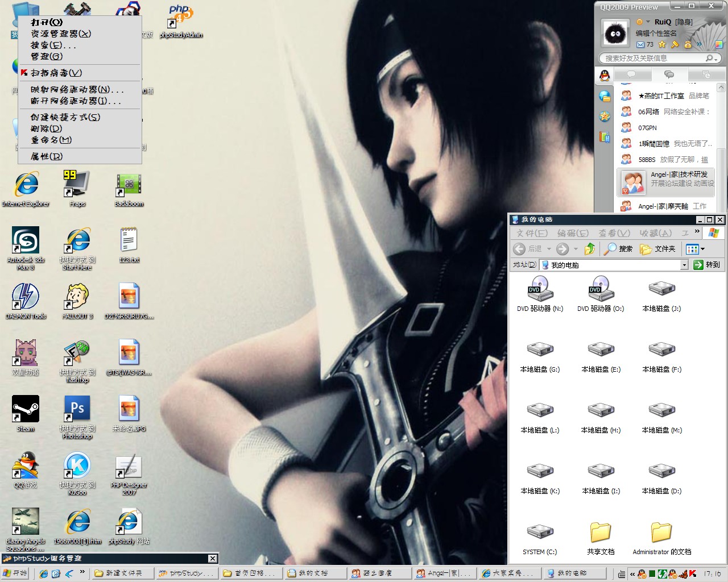
Task: Open back button history dropdown arrow
Action: coord(549,249)
